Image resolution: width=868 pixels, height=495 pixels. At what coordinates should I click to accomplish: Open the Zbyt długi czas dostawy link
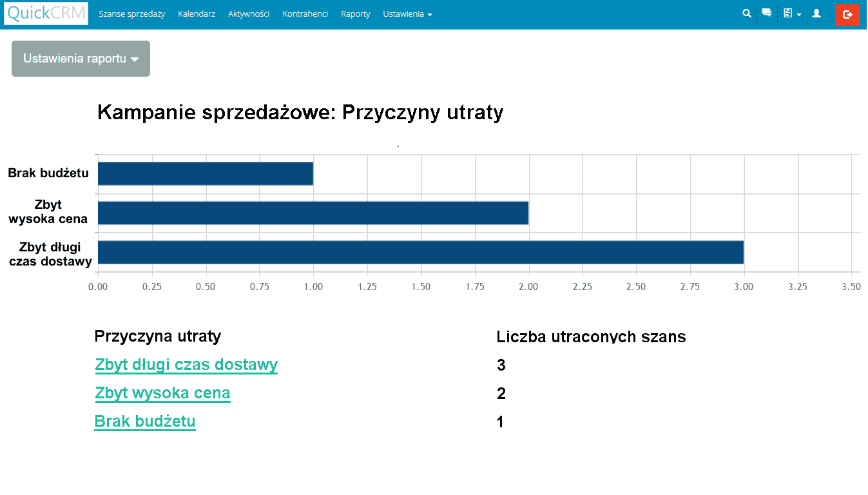tap(186, 365)
